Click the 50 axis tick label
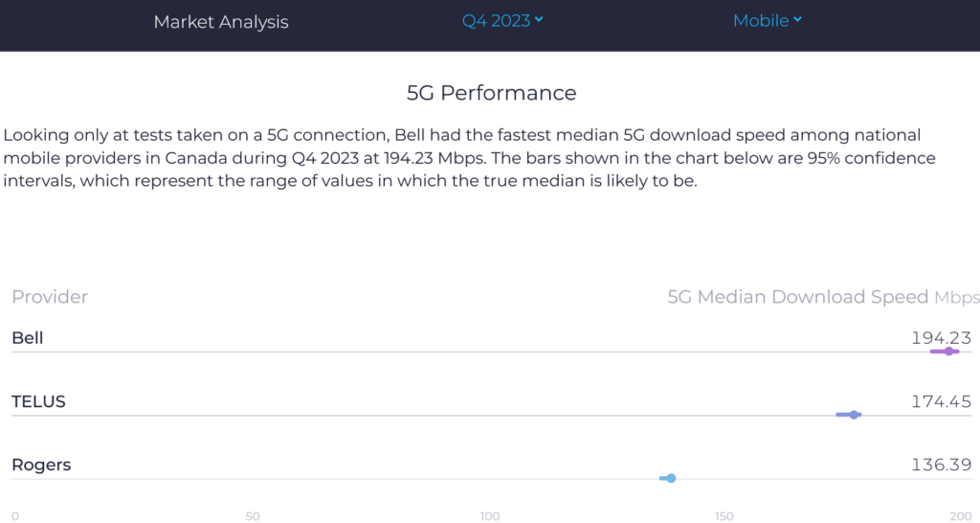This screenshot has height=523, width=980. 253,516
